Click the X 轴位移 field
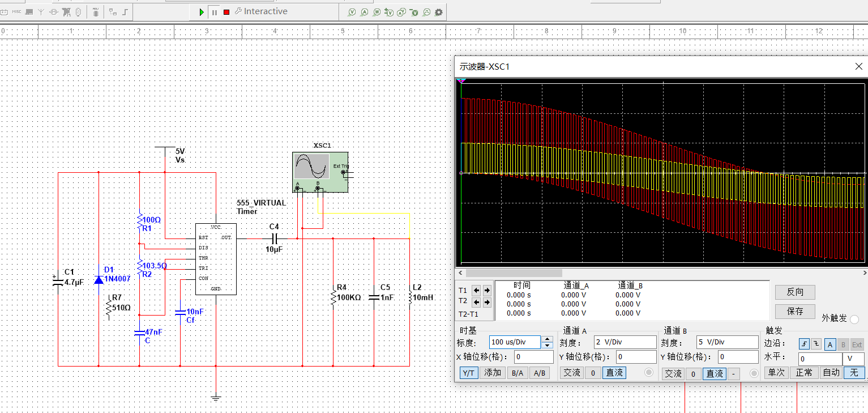 [534, 357]
